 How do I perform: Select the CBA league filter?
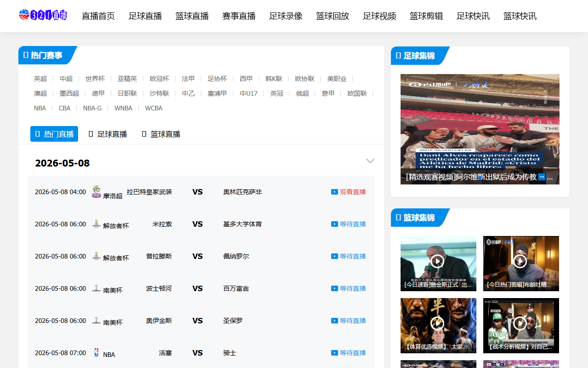point(65,108)
